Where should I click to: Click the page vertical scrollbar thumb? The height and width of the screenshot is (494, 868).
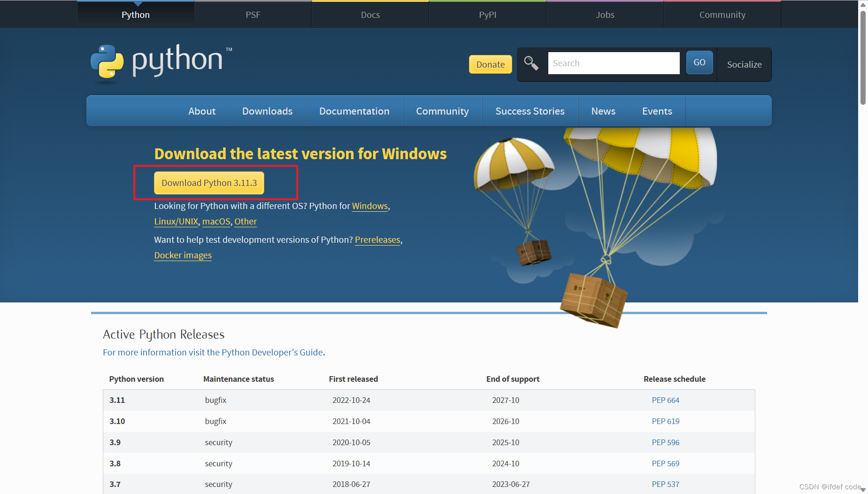(x=863, y=57)
